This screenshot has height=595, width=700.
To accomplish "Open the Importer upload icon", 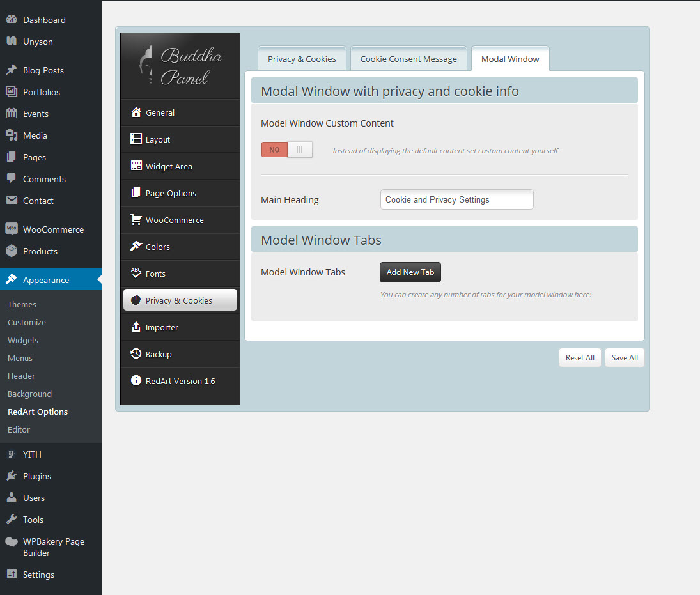I will (136, 327).
